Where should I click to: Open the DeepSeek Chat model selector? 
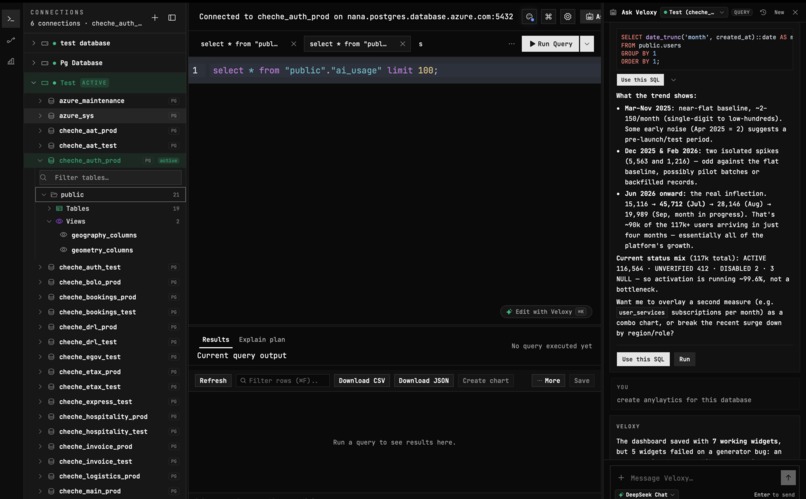[x=647, y=494]
